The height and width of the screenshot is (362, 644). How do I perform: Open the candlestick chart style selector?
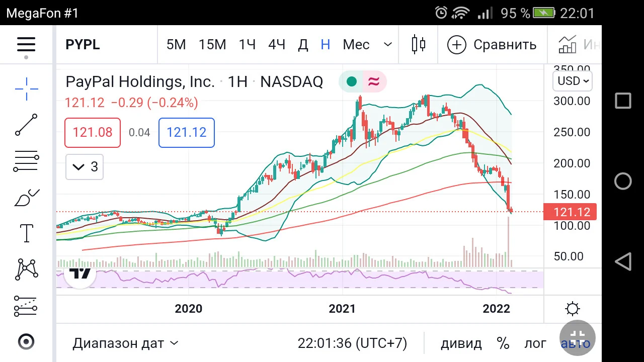click(x=418, y=45)
